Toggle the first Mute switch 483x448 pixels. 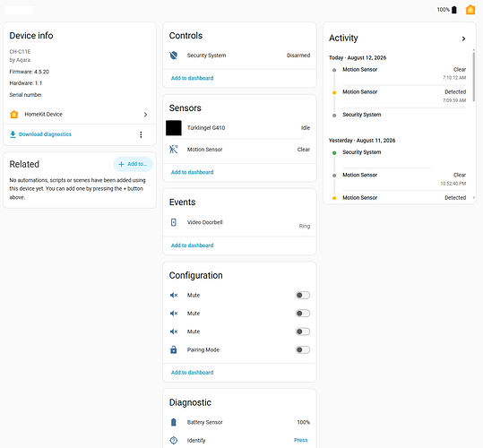[303, 296]
